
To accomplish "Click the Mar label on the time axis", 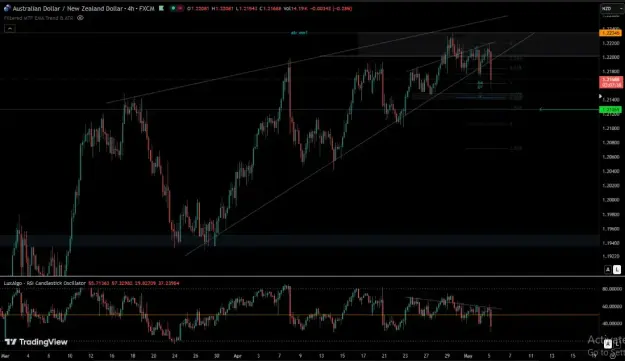I will click(x=6, y=356).
